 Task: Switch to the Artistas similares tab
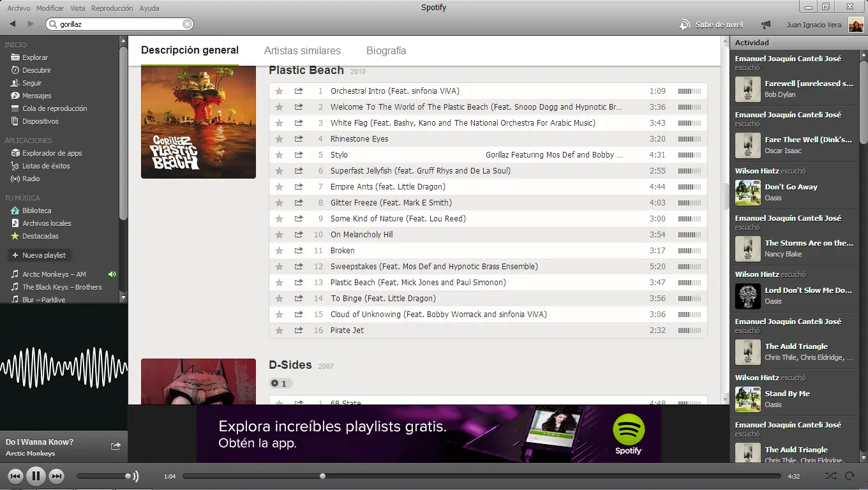pyautogui.click(x=303, y=51)
